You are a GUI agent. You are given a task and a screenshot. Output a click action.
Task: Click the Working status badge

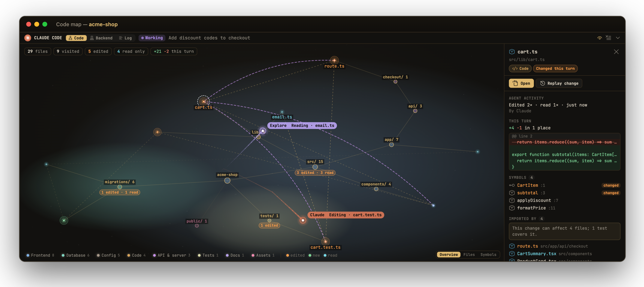[x=152, y=38]
